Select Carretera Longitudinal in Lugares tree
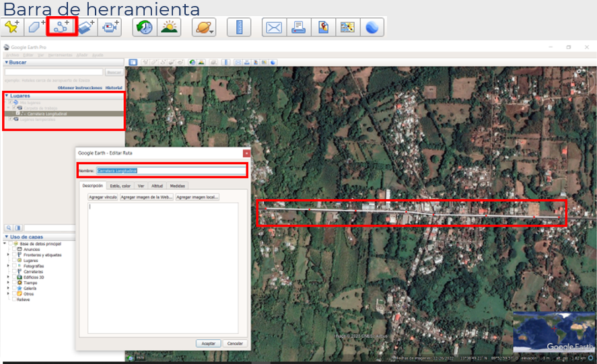Image resolution: width=597 pixels, height=364 pixels. (47, 114)
